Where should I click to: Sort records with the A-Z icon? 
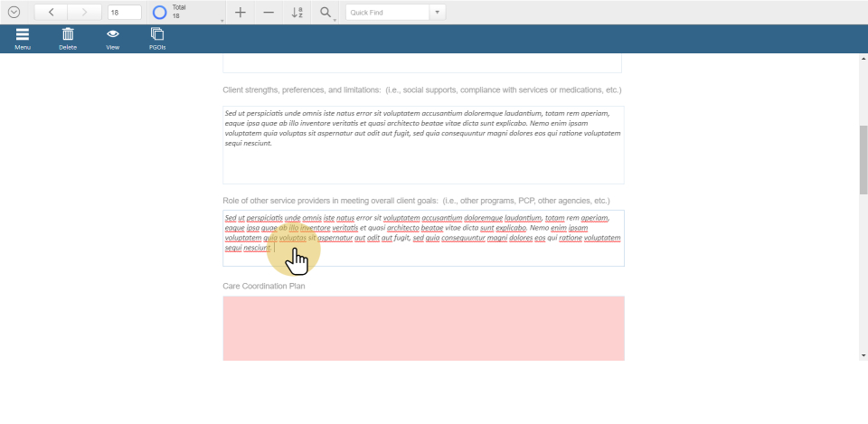(297, 13)
